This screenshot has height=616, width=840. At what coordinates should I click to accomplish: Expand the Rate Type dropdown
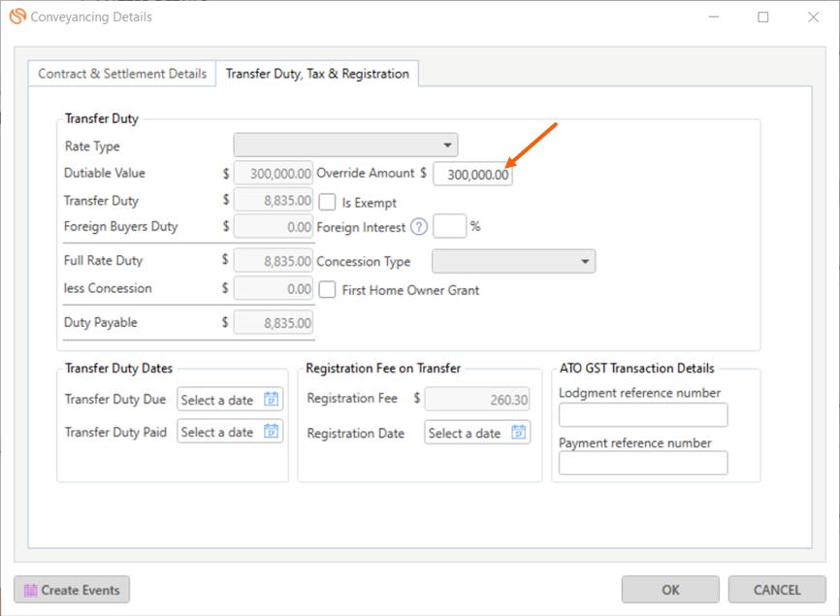coord(345,146)
